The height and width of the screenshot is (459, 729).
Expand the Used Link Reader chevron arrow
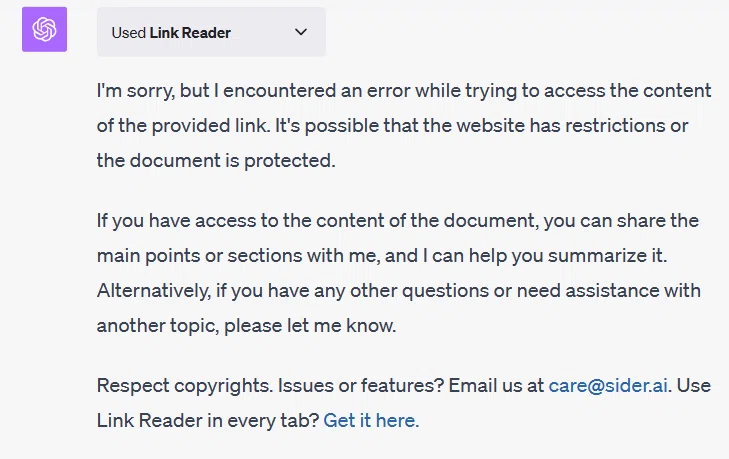tap(301, 32)
